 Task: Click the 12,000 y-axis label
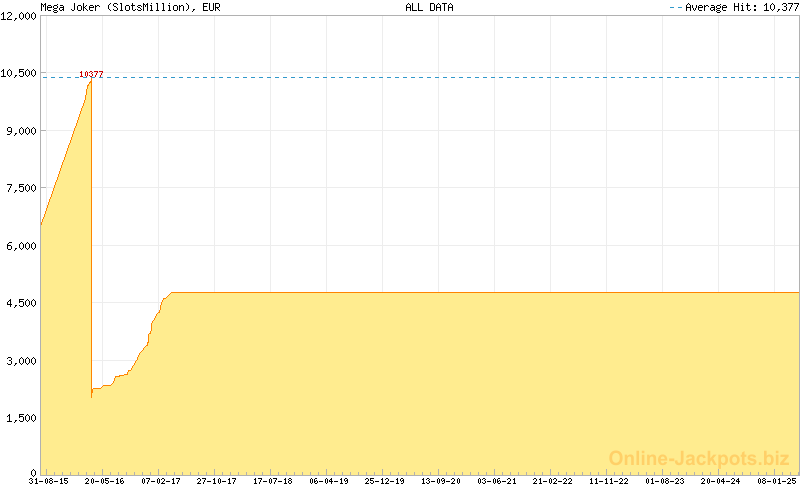19,16
